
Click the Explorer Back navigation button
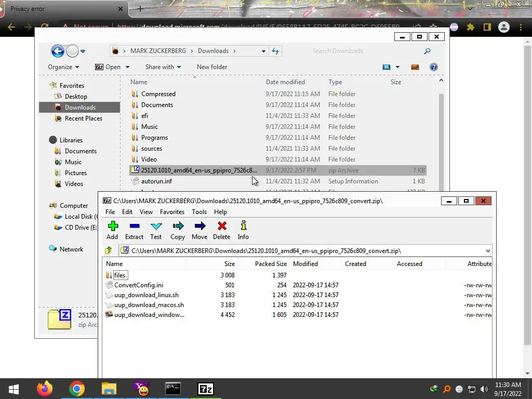(58, 51)
